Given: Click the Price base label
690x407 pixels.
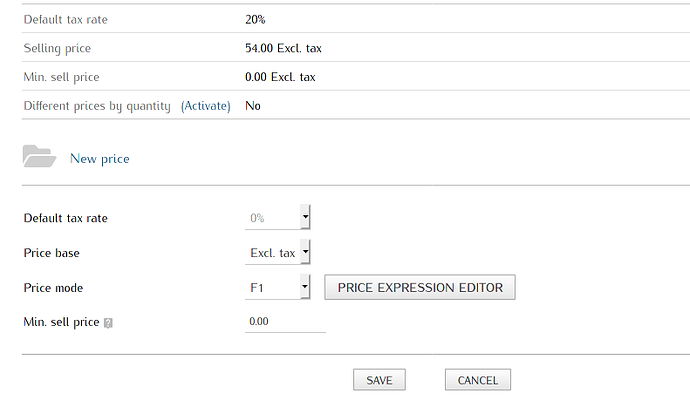Looking at the screenshot, I should pyautogui.click(x=51, y=253).
